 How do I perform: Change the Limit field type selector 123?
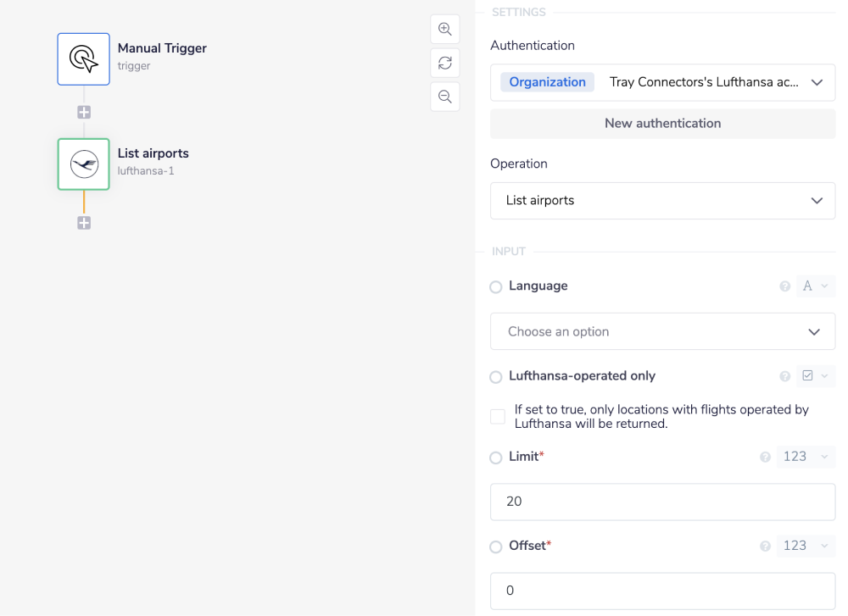(806, 457)
